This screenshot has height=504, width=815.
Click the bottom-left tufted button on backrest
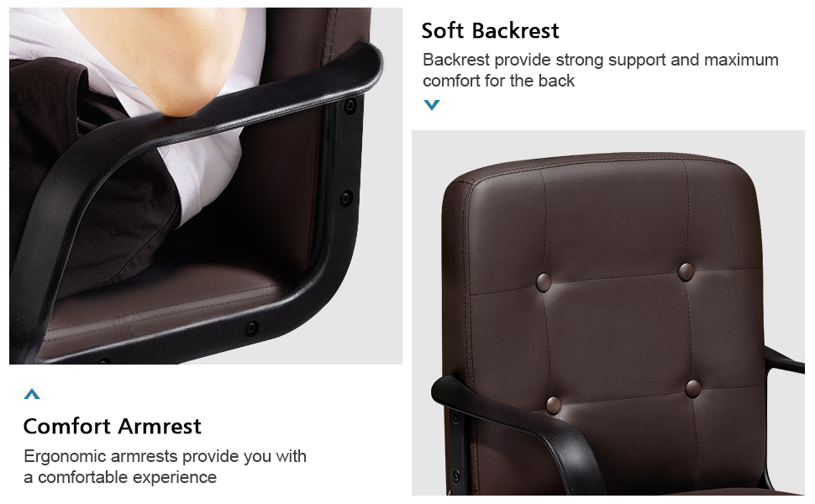(553, 405)
